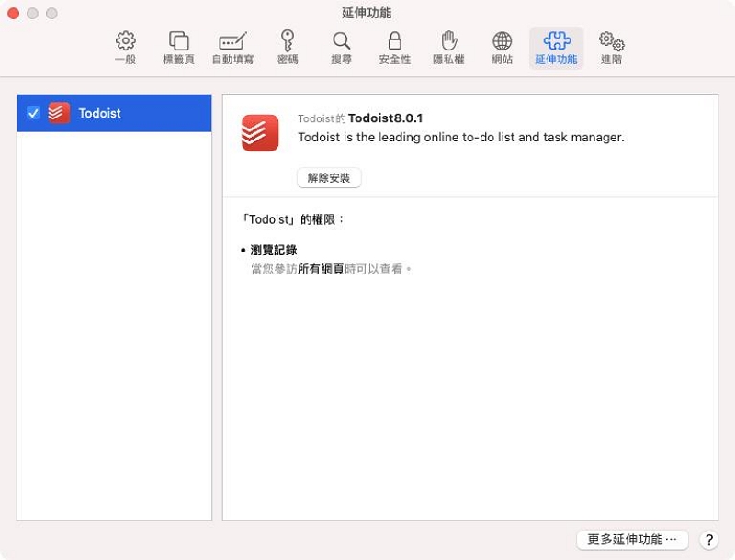Open the 網站 (Websites) globe pane
735x560 pixels.
(502, 48)
